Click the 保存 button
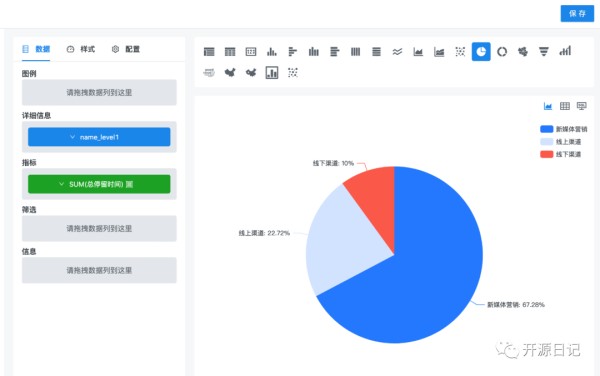 [577, 14]
